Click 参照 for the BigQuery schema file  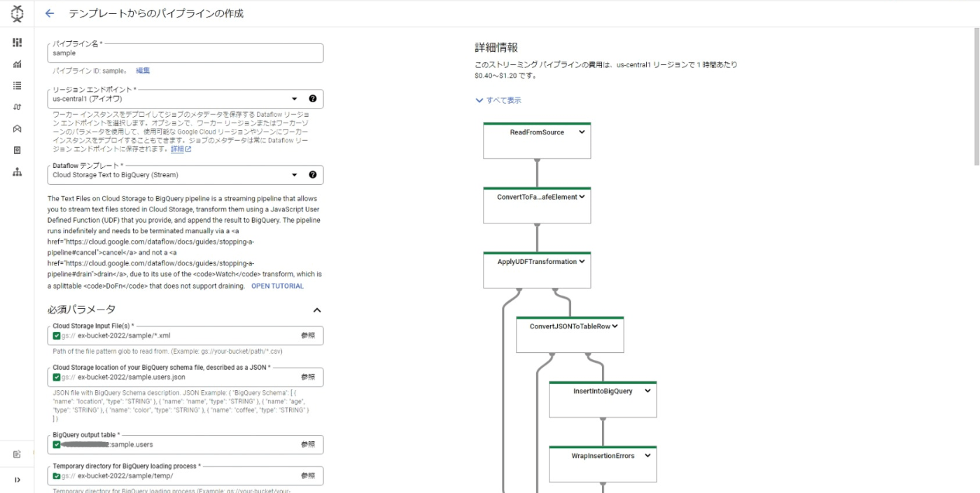click(x=308, y=377)
